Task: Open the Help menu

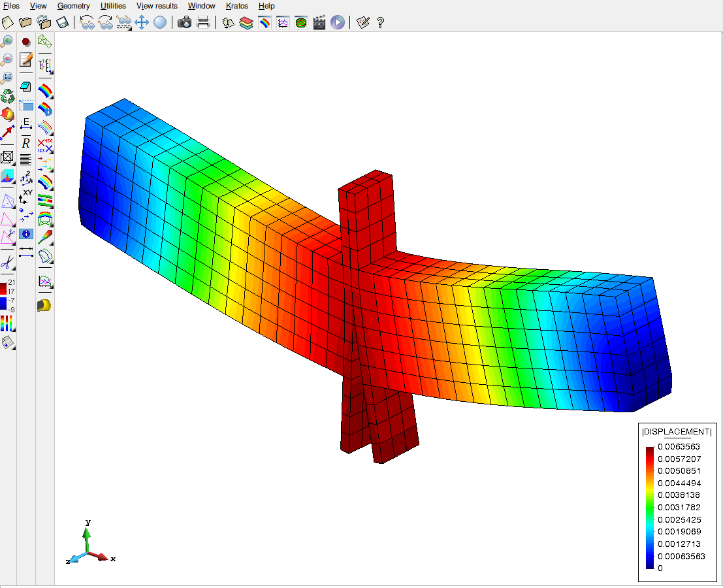Action: point(266,6)
